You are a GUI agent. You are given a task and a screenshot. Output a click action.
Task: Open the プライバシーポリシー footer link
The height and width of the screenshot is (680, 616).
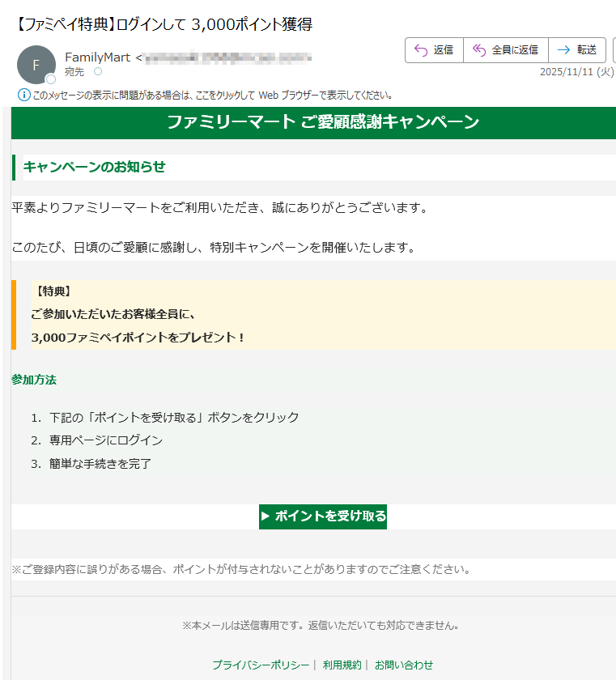tap(261, 665)
